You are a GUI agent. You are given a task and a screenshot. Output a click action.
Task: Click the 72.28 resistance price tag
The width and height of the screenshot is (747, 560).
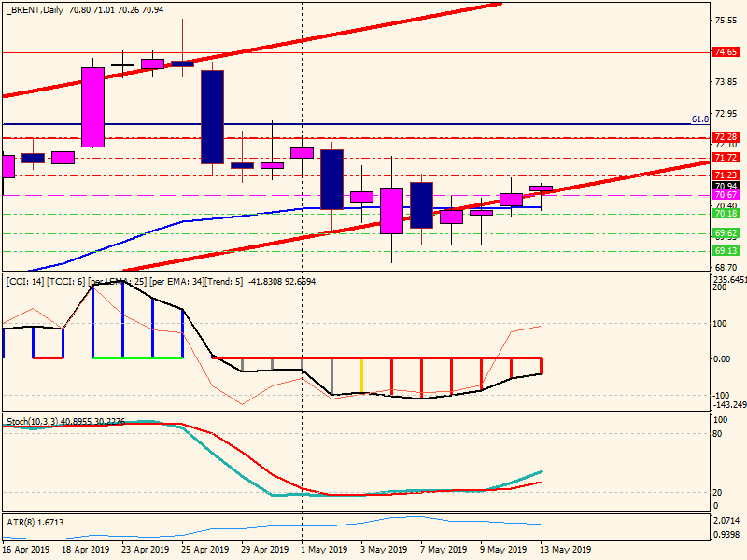726,137
